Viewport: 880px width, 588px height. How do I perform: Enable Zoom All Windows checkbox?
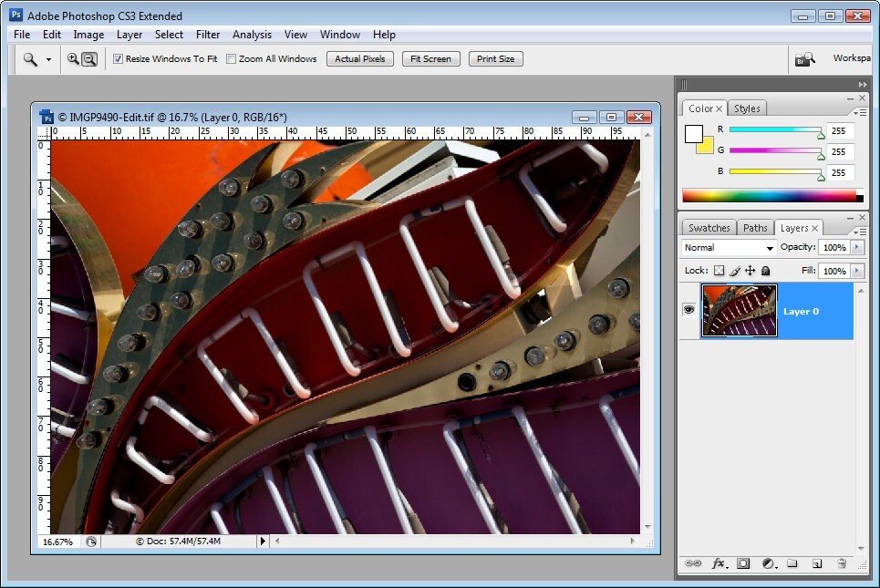tap(231, 59)
